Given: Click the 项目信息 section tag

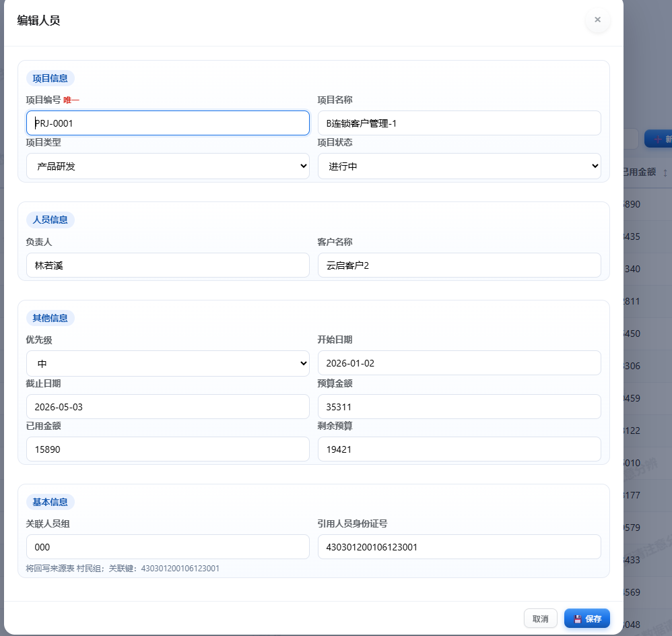Looking at the screenshot, I should coord(50,78).
